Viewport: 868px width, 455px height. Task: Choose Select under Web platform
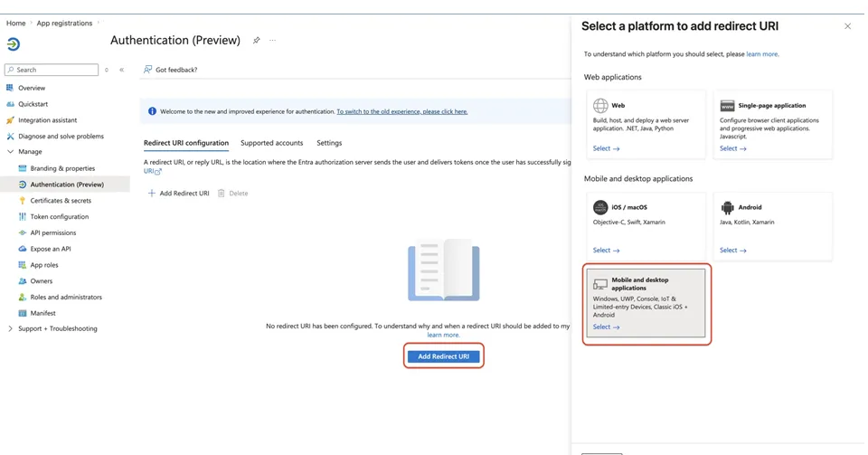pyautogui.click(x=606, y=148)
